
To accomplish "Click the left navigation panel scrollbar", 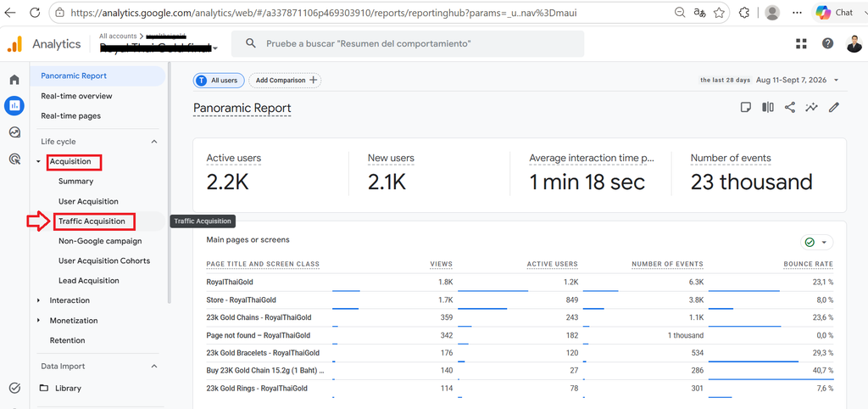I will click(170, 183).
